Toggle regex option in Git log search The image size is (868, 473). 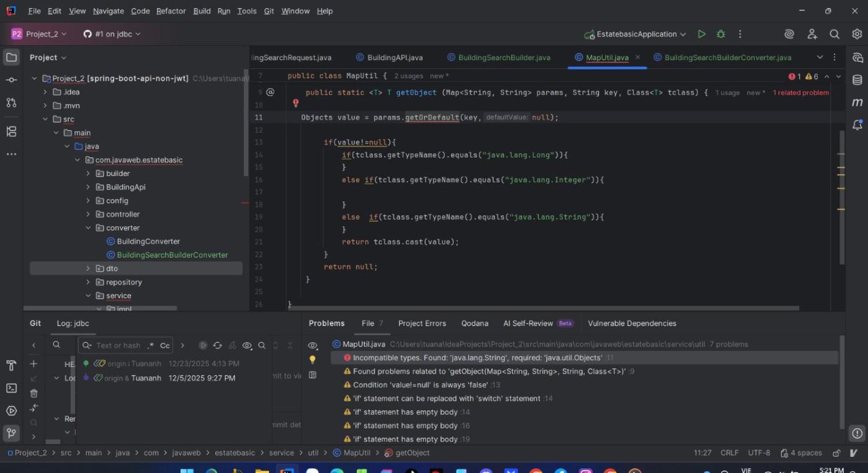click(x=151, y=345)
